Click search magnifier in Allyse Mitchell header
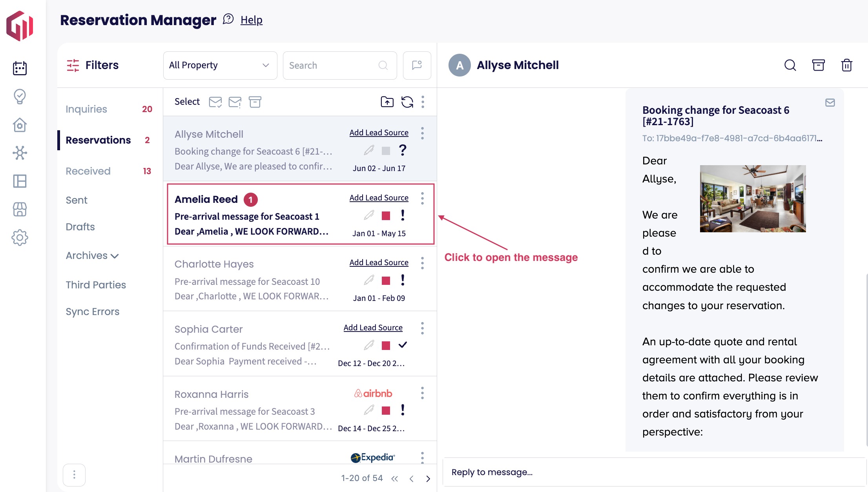868x492 pixels. tap(790, 65)
